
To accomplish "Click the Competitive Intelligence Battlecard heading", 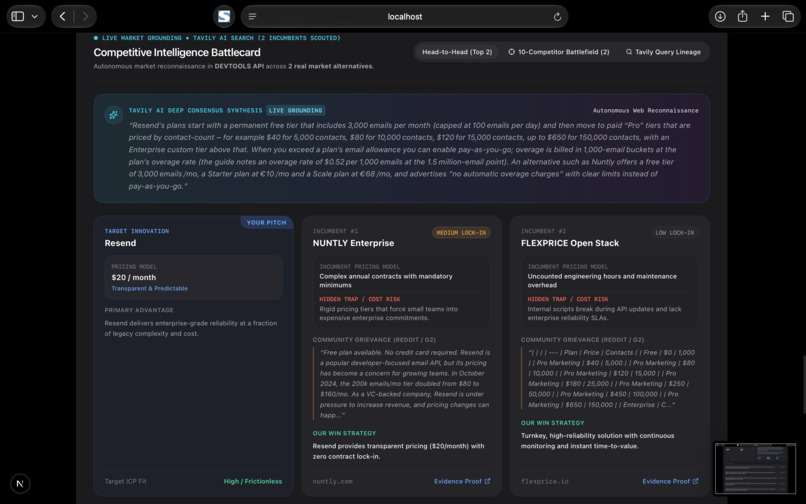I will click(177, 52).
